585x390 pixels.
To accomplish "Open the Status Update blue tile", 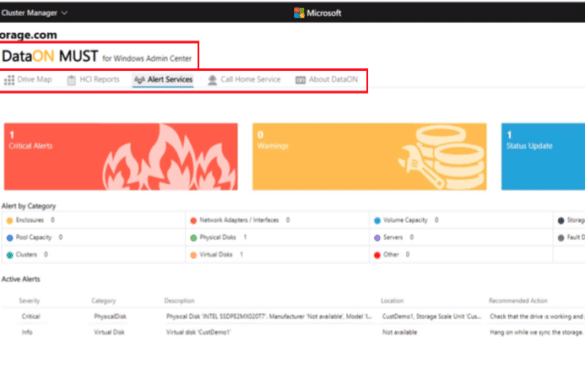I will coord(543,157).
